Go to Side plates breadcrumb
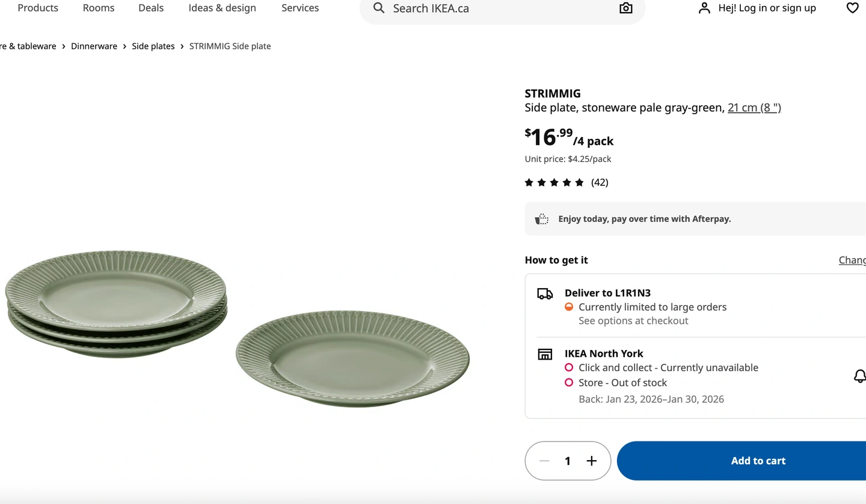This screenshot has width=866, height=504. click(x=153, y=46)
